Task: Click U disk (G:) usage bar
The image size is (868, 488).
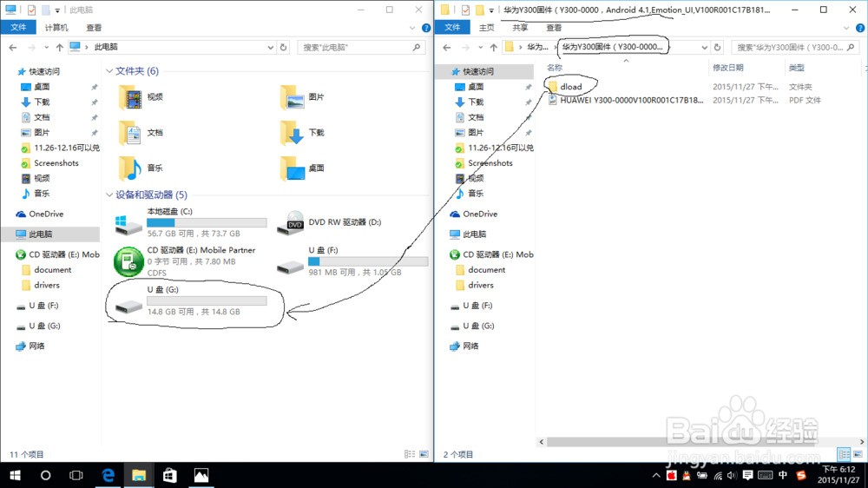Action: (x=207, y=300)
